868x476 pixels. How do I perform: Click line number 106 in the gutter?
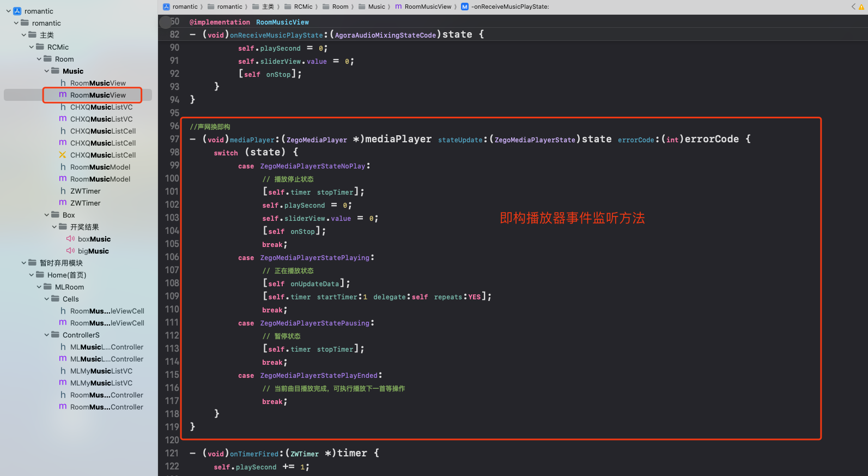click(x=172, y=257)
